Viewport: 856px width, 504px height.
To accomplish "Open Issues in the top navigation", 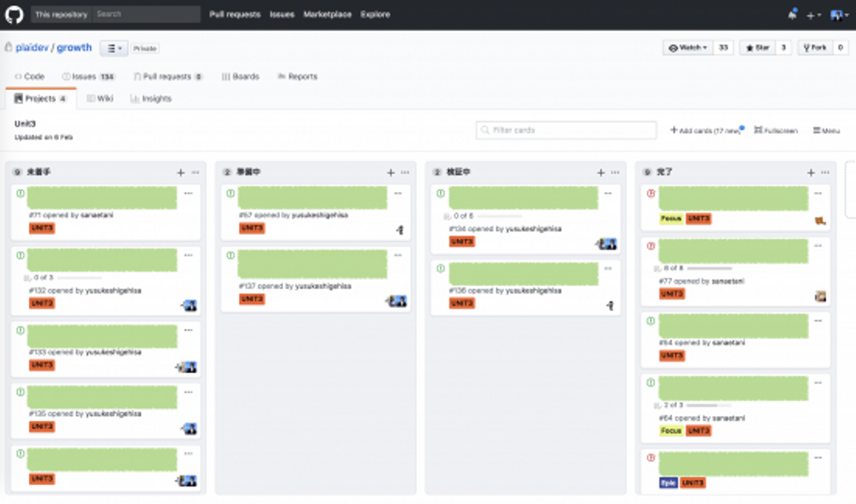I will [282, 14].
